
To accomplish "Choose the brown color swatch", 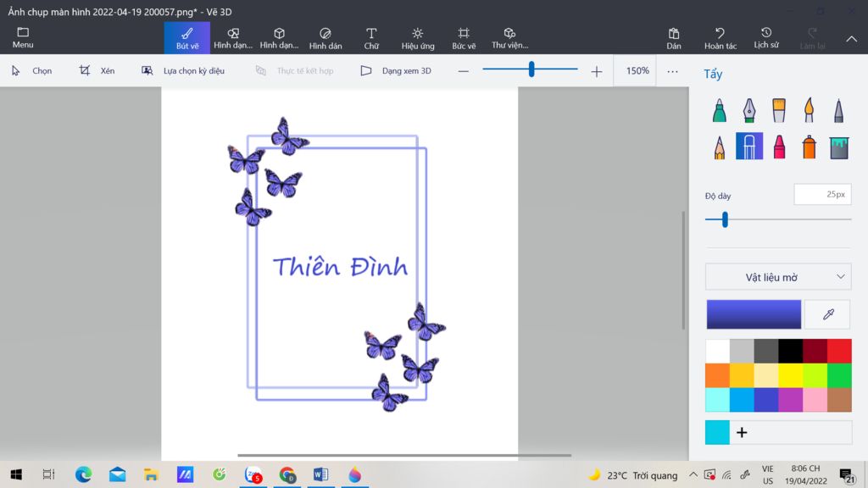I will [839, 400].
